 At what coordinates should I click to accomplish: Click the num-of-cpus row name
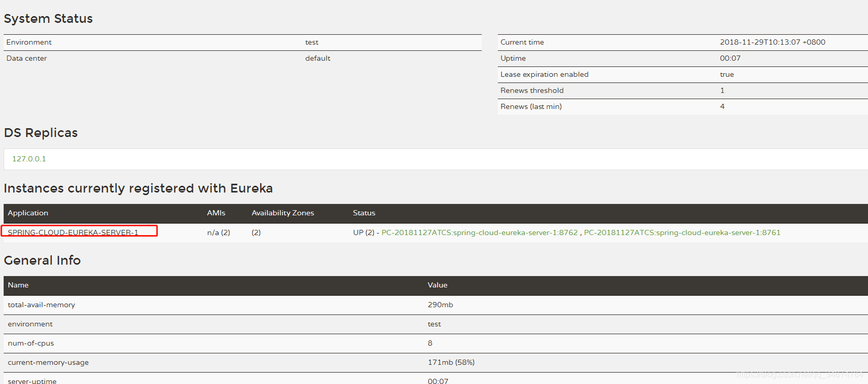(x=31, y=343)
